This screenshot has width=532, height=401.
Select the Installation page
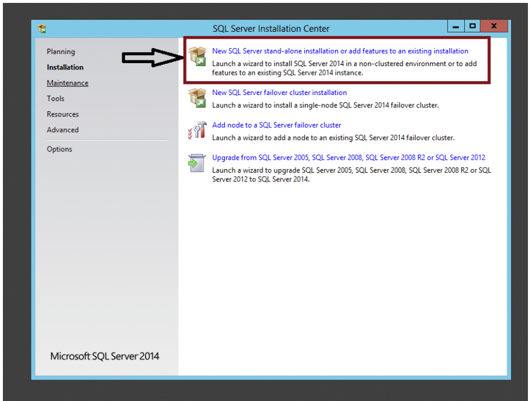coord(65,67)
